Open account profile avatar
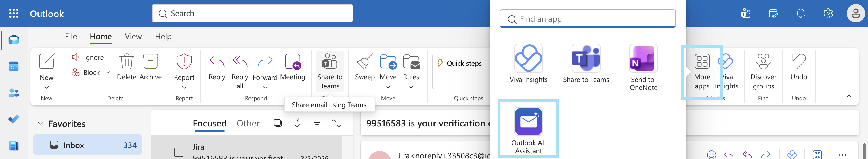868x159 pixels. (856, 14)
